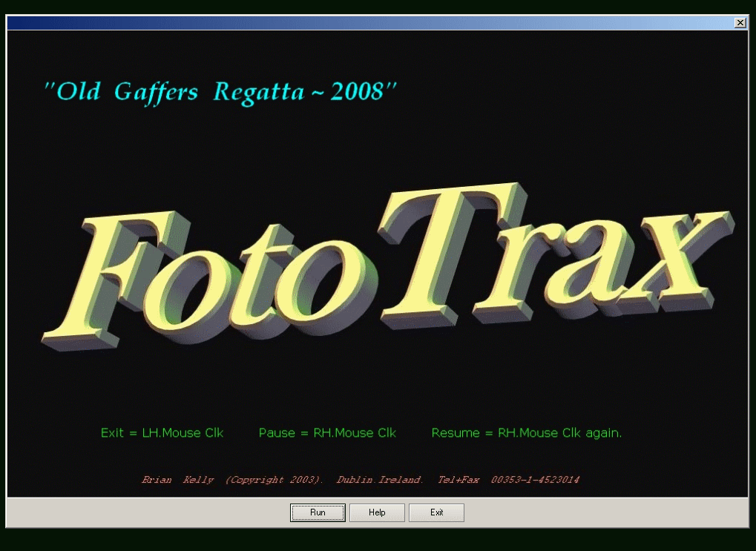Click the Brian Kelly copyright line
The width and height of the screenshot is (756, 551).
[x=360, y=480]
